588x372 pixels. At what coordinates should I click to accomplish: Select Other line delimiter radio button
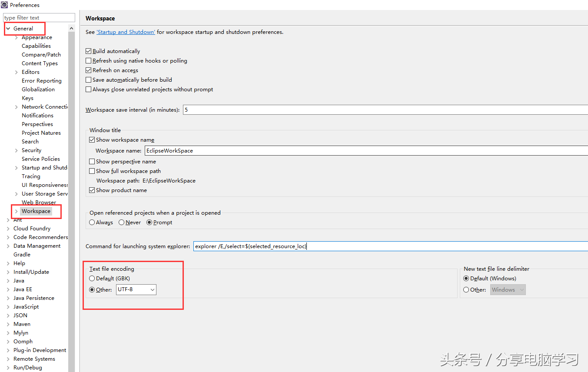point(466,290)
